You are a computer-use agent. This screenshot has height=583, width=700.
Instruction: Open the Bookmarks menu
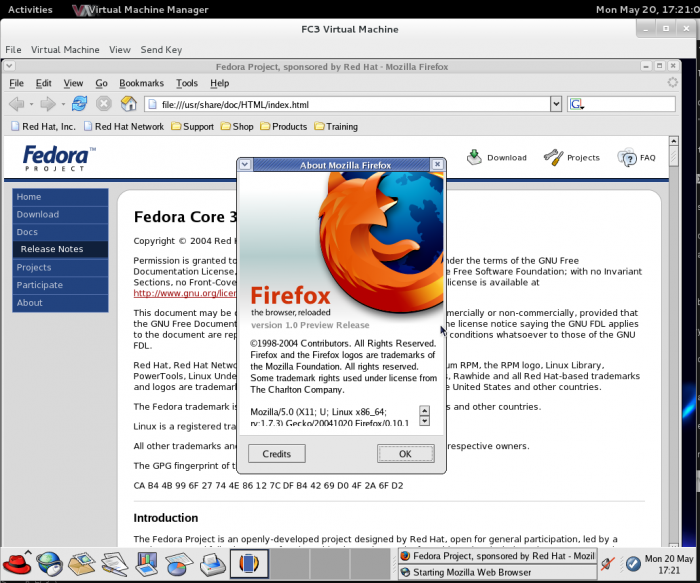coord(141,83)
